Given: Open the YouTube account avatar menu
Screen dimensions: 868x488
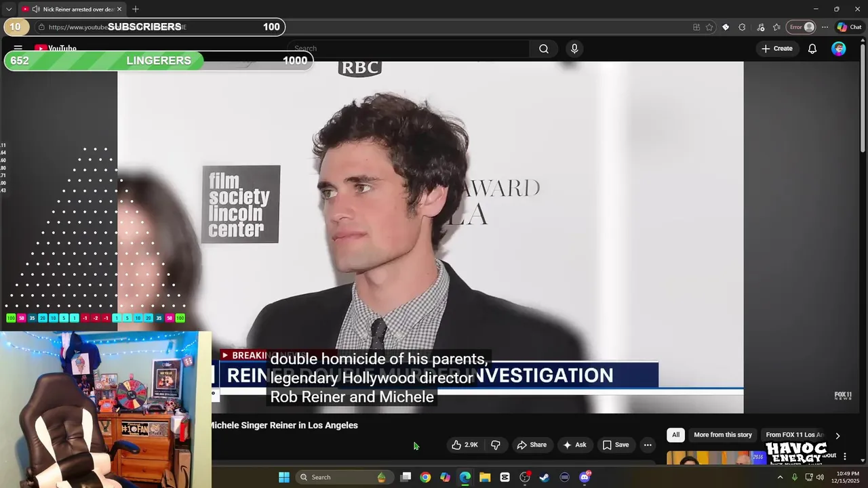Looking at the screenshot, I should click(x=839, y=49).
